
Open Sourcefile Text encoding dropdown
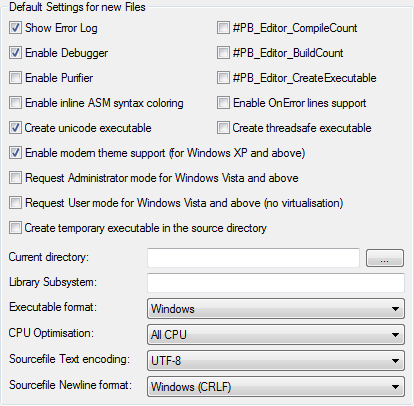[x=276, y=360]
